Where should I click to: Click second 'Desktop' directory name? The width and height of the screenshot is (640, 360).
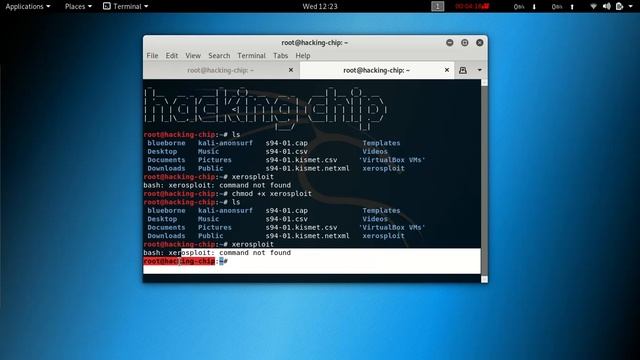coord(162,219)
